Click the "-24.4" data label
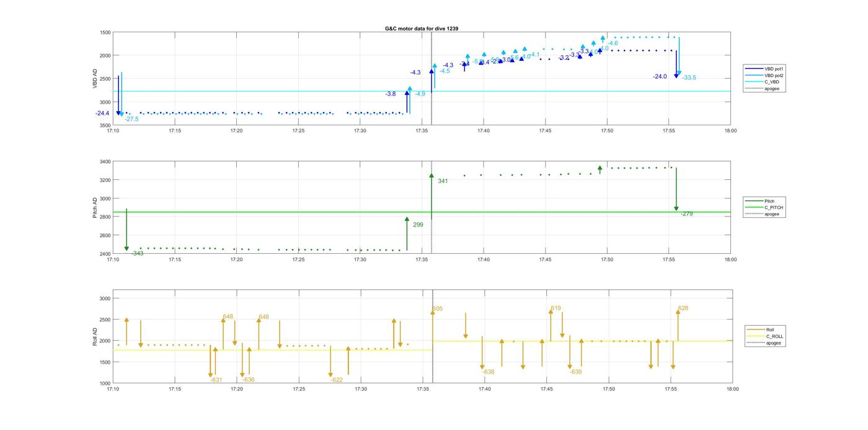 tap(102, 114)
